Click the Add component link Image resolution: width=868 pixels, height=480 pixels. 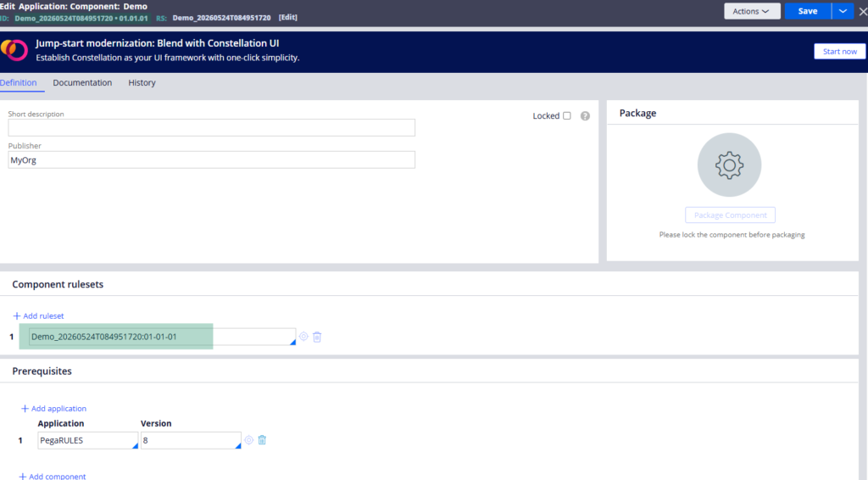click(x=53, y=476)
